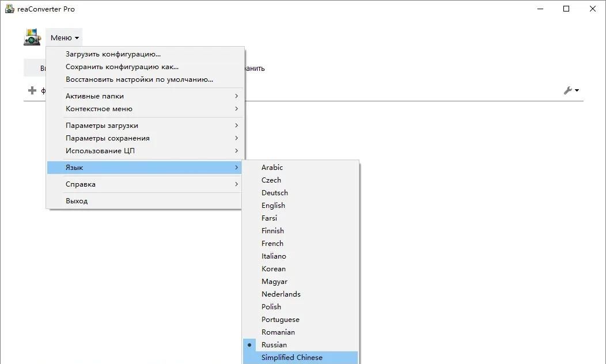The height and width of the screenshot is (364, 606).
Task: Open the Меню dropdown button
Action: [x=64, y=38]
